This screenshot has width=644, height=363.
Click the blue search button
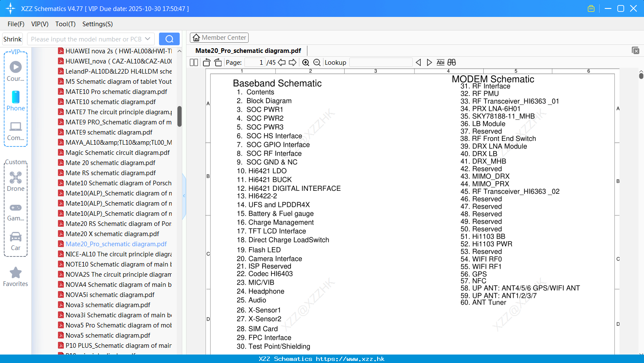point(169,39)
